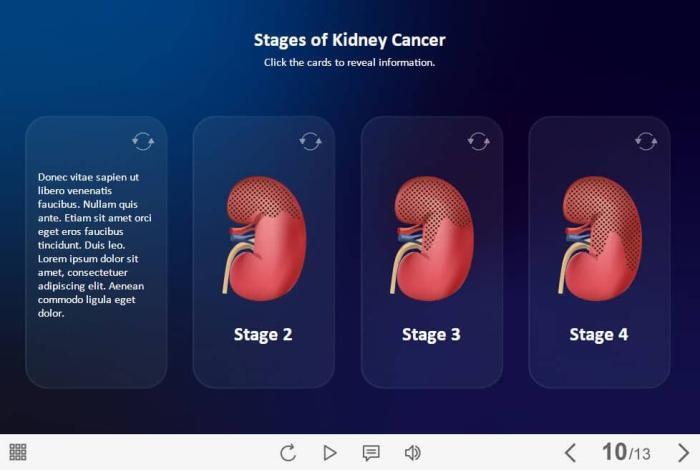
Task: Open the slide grid menu icon
Action: 18,452
